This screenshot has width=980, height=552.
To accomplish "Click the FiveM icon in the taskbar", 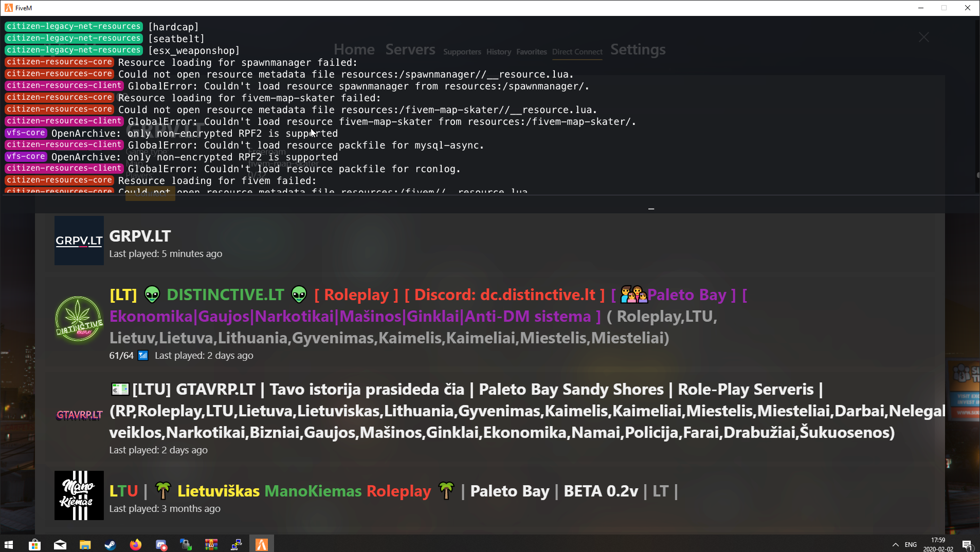I will (262, 544).
